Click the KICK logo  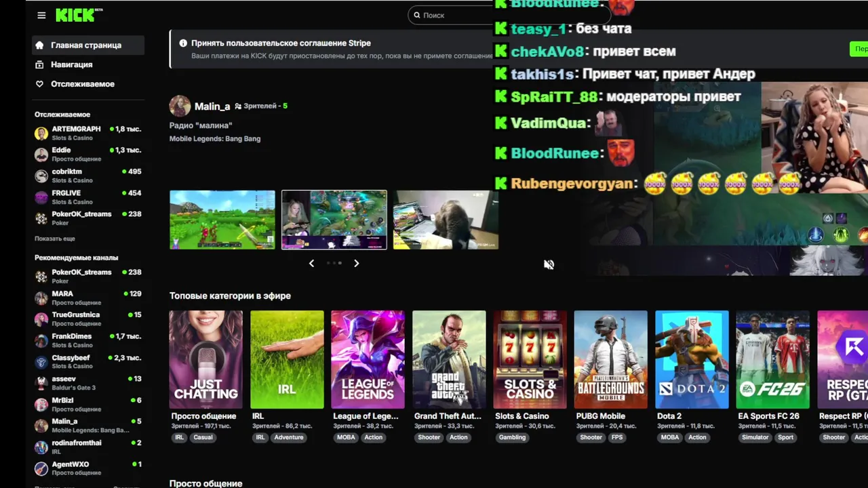click(x=79, y=15)
